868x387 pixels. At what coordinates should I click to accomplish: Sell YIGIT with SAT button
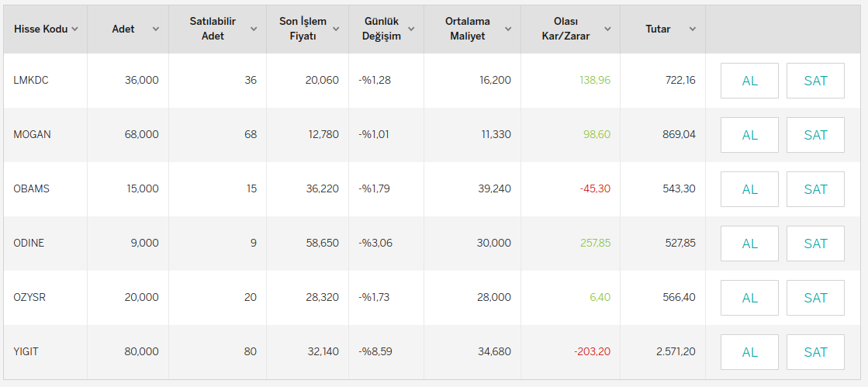(x=815, y=352)
